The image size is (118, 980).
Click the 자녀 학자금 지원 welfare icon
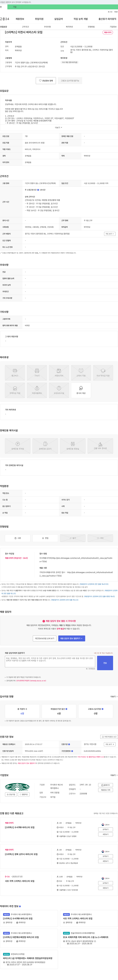click(103, 373)
